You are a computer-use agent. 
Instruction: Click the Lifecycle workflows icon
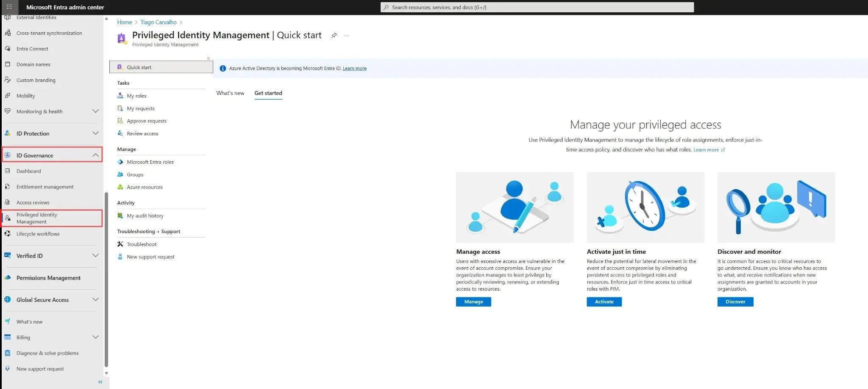point(8,233)
